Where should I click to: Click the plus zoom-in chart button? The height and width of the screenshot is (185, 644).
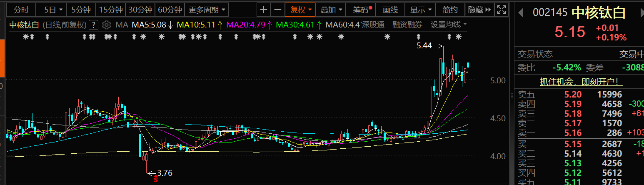coord(263,10)
